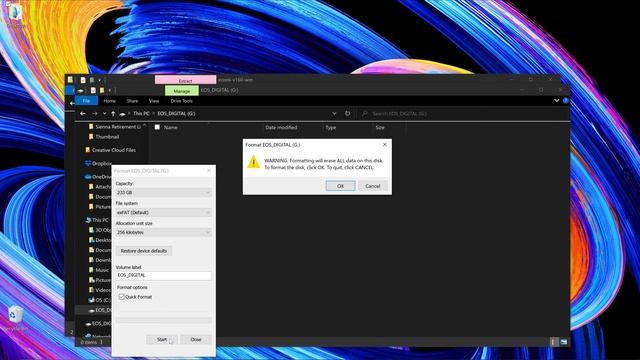Viewport: 640px width, 360px height.
Task: Open the Allocation unit size dropdown
Action: [163, 232]
